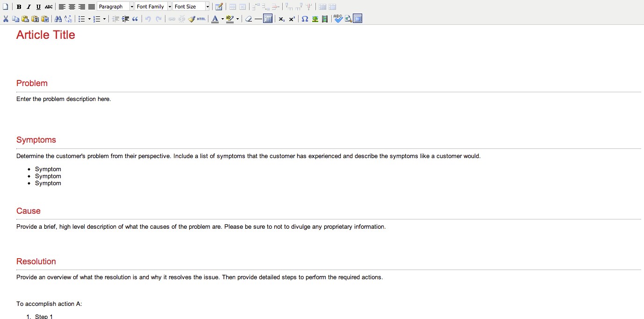Open the Font Family dropdown

(x=153, y=7)
